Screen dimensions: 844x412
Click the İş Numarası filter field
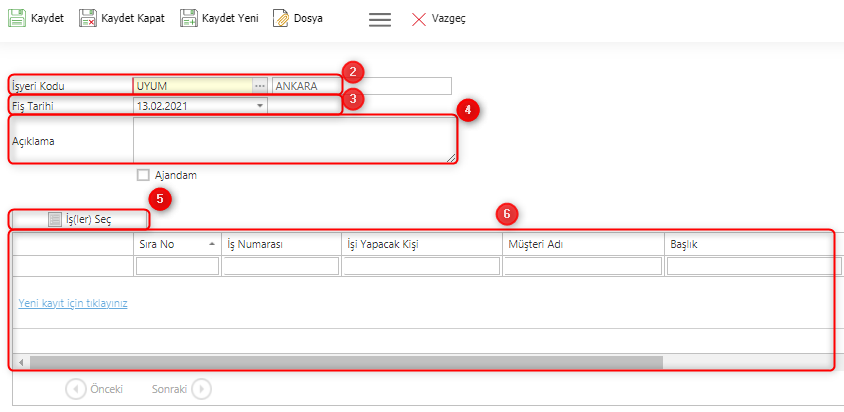[280, 266]
